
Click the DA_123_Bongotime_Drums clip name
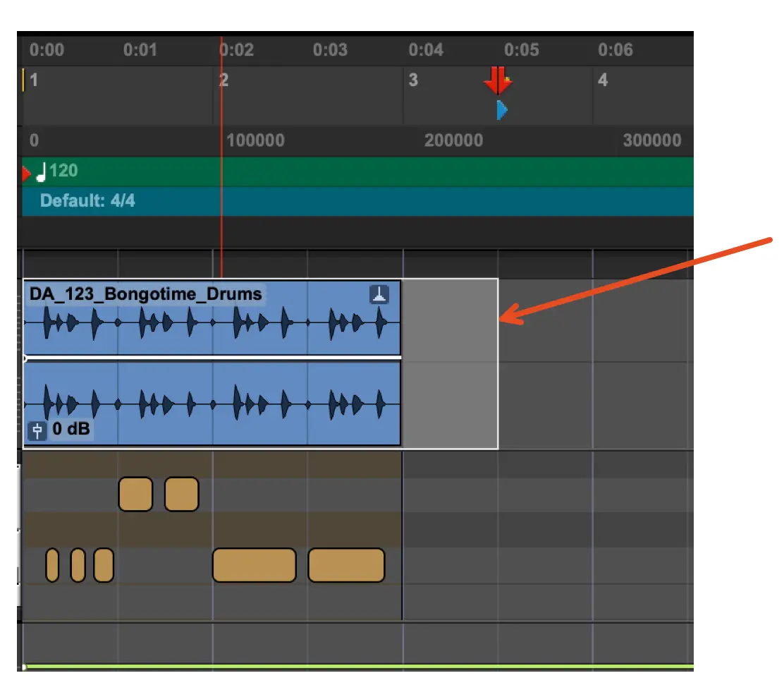pos(146,294)
